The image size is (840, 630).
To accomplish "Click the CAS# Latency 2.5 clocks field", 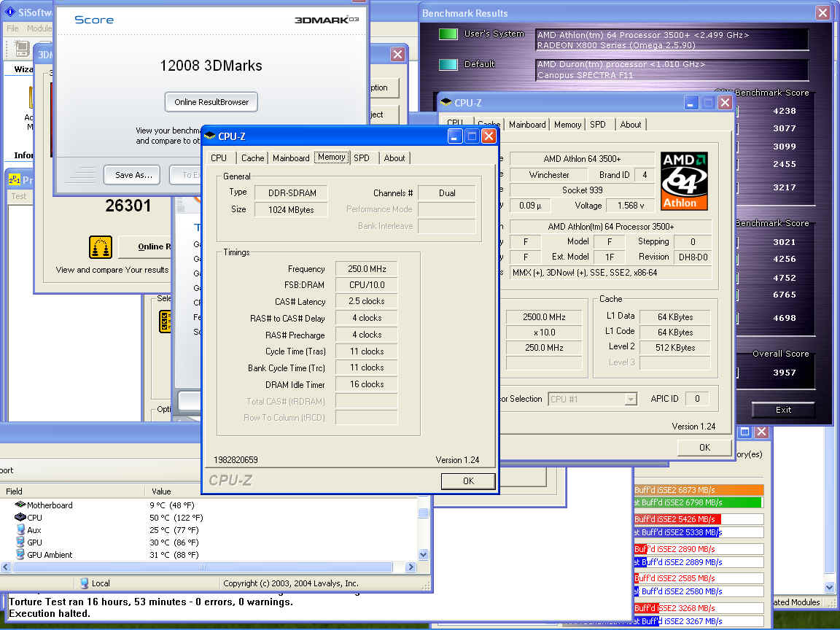I will 367,302.
